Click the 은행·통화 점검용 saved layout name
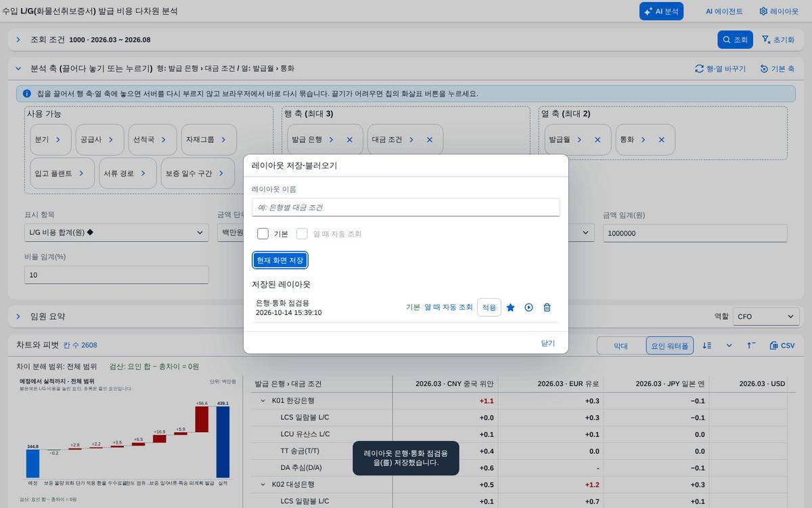812x508 pixels. click(282, 303)
